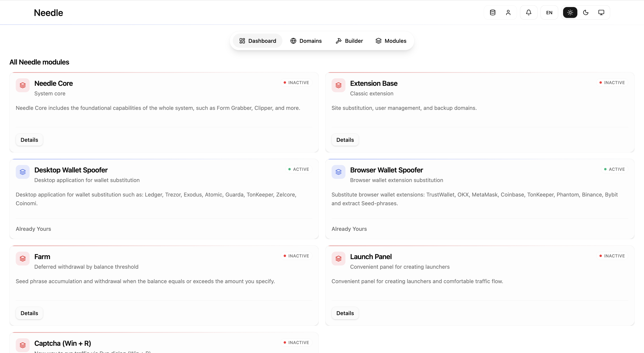Click the Needle Core description text
644x353 pixels.
pos(158,108)
